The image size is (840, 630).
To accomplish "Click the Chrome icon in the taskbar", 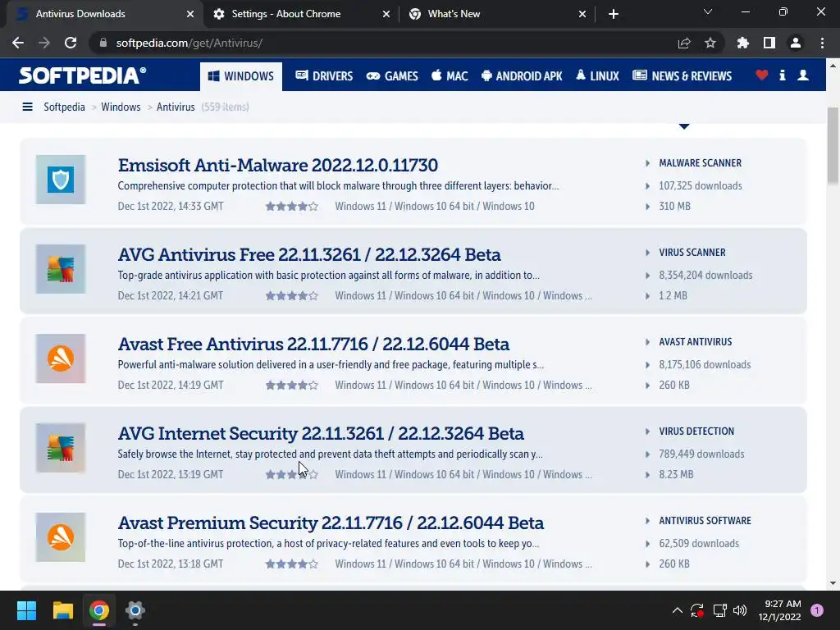I will [99, 610].
